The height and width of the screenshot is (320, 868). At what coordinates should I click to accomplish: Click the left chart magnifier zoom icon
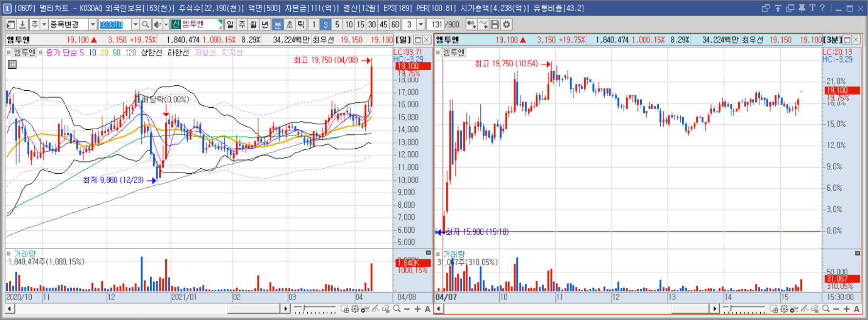click(x=397, y=309)
